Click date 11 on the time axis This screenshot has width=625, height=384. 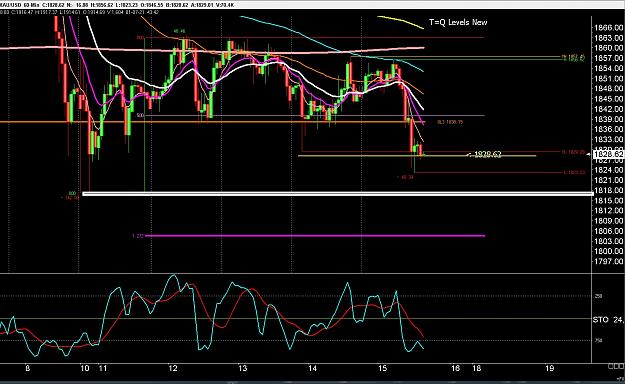[x=103, y=368]
